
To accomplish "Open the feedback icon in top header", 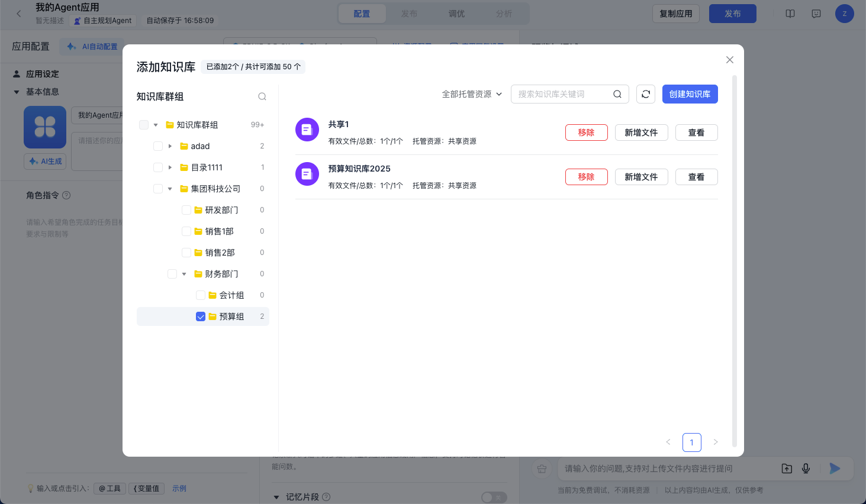I will (x=816, y=14).
